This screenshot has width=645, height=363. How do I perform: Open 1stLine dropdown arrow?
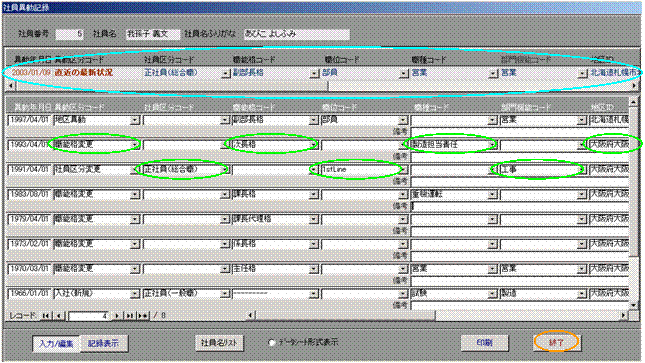[x=404, y=170]
